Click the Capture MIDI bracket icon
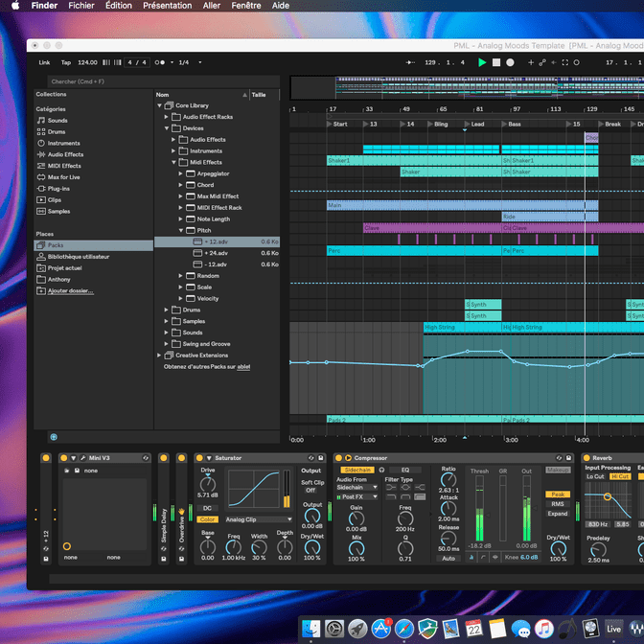Screen dimensions: 644x644 [x=565, y=62]
